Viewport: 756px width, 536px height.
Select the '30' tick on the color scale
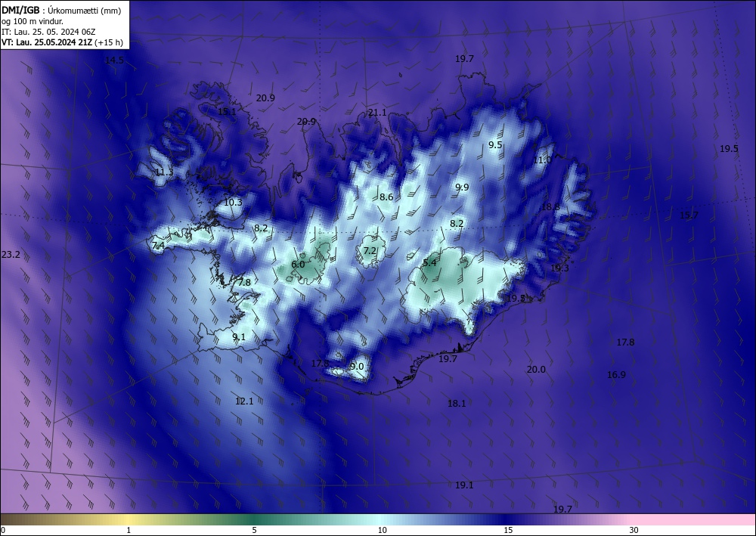coord(634,530)
